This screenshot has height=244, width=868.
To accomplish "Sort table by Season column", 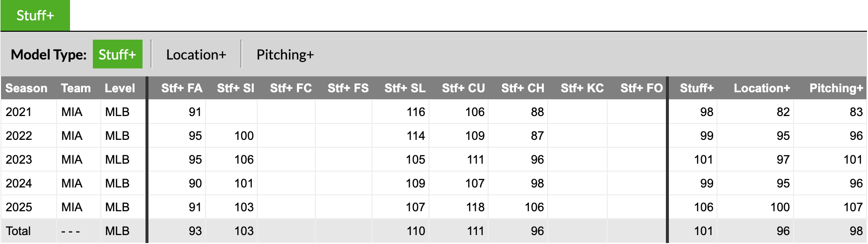I will coord(26,88).
